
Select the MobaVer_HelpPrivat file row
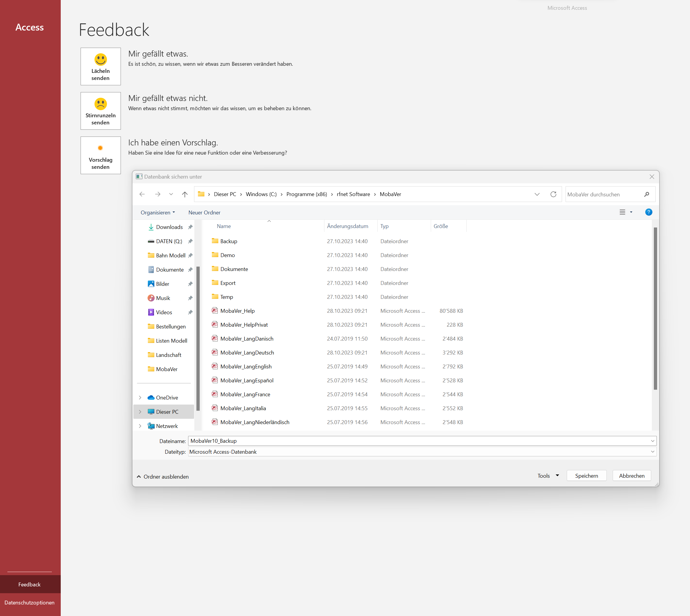337,325
